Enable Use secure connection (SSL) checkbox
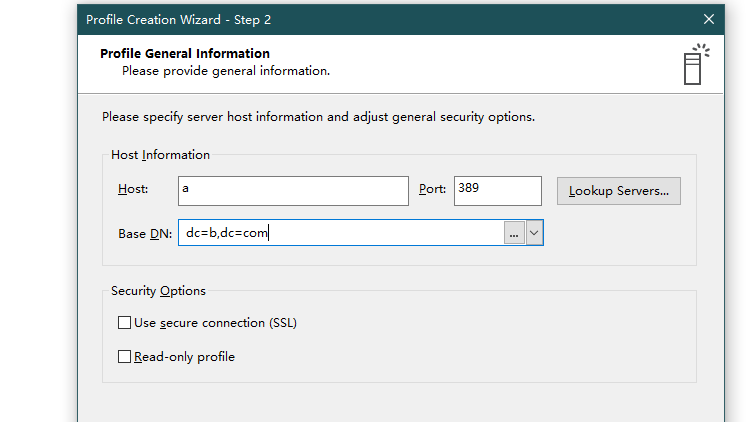The image size is (756, 422). [x=124, y=323]
